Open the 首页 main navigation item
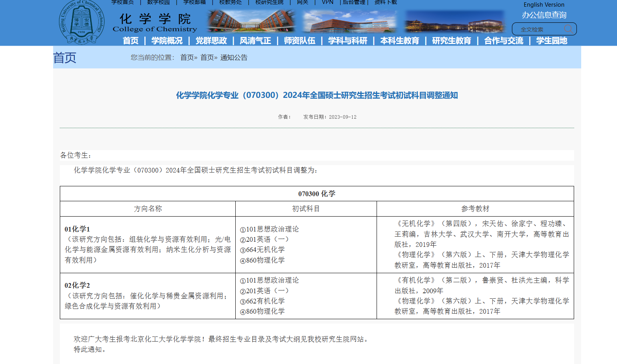617x364 pixels. 131,40
